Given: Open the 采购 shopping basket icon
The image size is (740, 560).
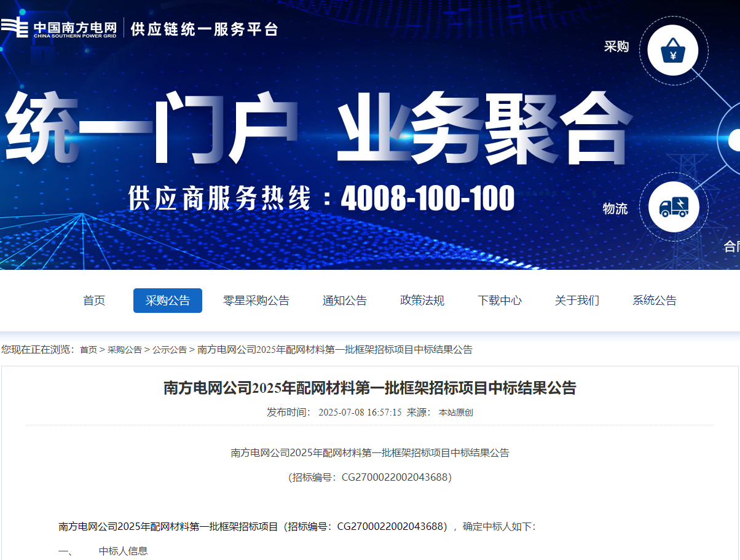Looking at the screenshot, I should [673, 50].
